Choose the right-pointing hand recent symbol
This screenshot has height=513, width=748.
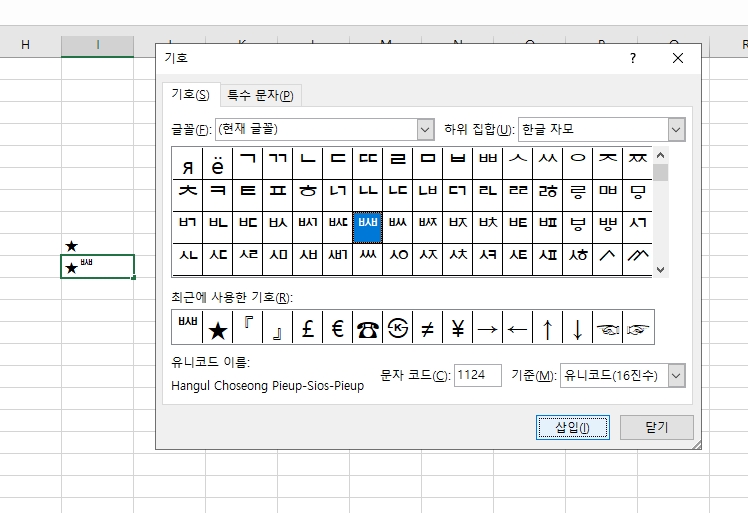[638, 327]
